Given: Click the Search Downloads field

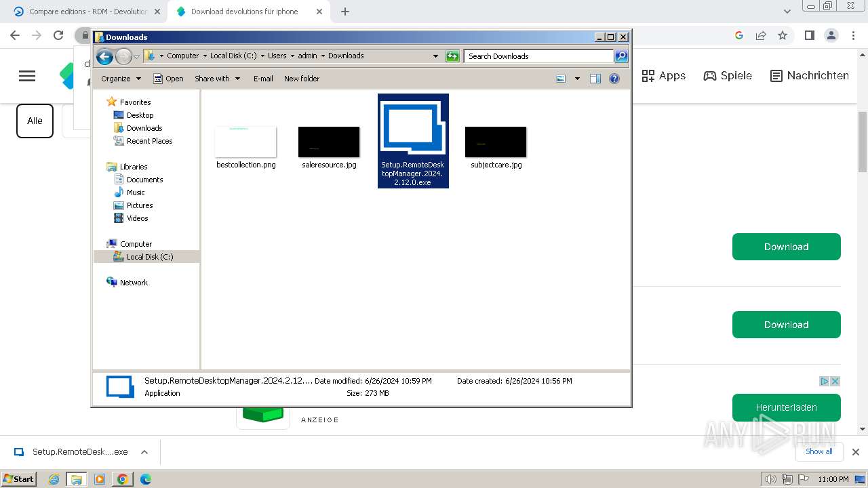Looking at the screenshot, I should 539,56.
